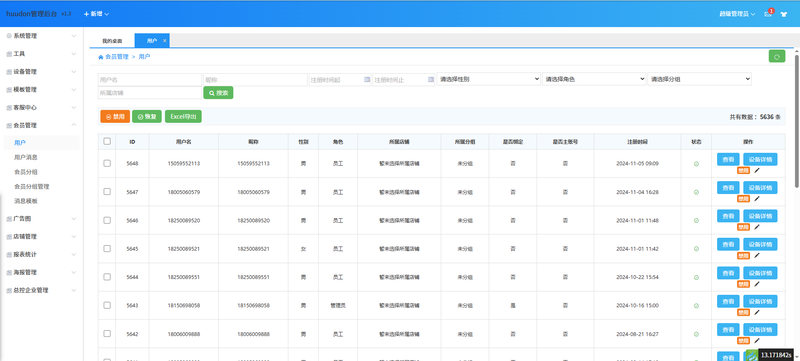Image resolution: width=800 pixels, height=361 pixels.
Task: Open the 请选择分组 group dropdown
Action: click(x=699, y=79)
